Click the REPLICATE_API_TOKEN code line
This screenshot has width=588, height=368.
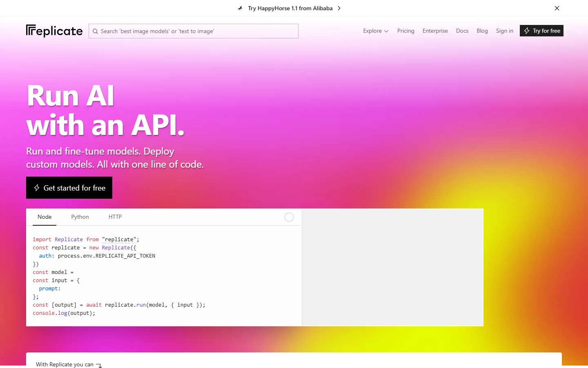pos(97,256)
